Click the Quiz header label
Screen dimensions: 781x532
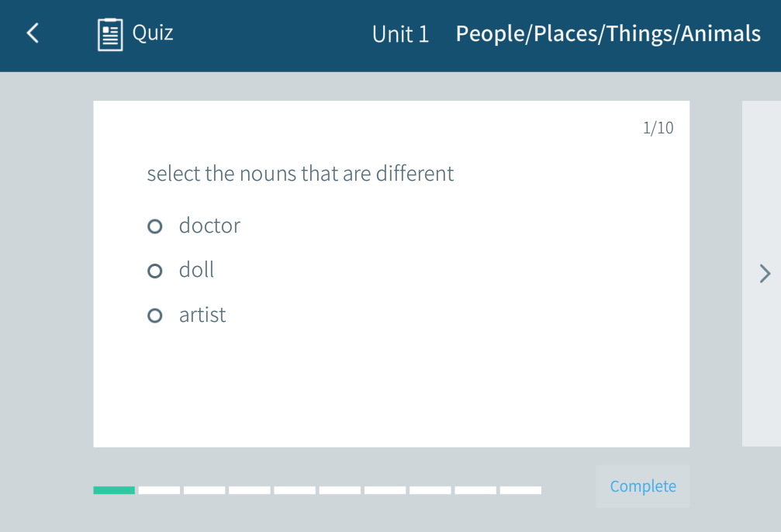[x=153, y=33]
